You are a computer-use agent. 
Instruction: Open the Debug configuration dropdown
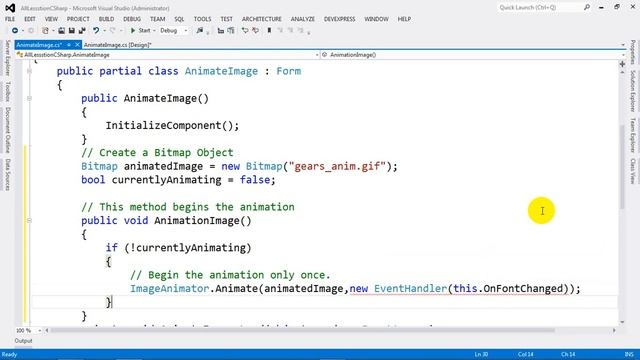(173, 31)
